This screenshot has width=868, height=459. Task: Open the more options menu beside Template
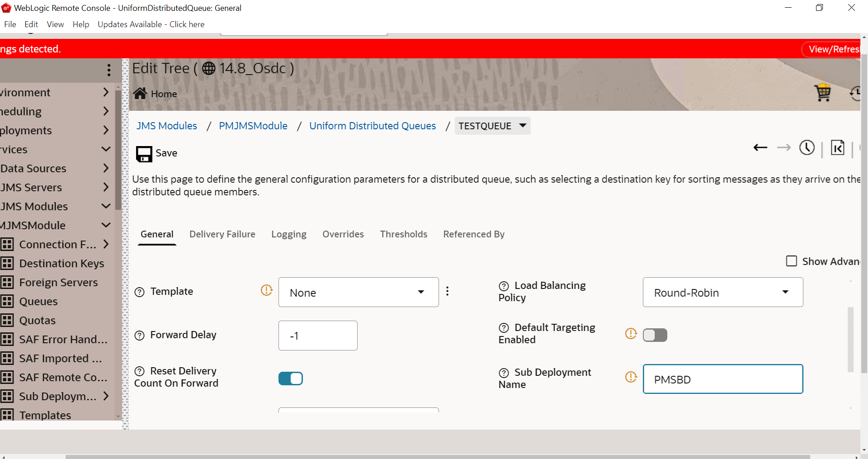pos(448,291)
